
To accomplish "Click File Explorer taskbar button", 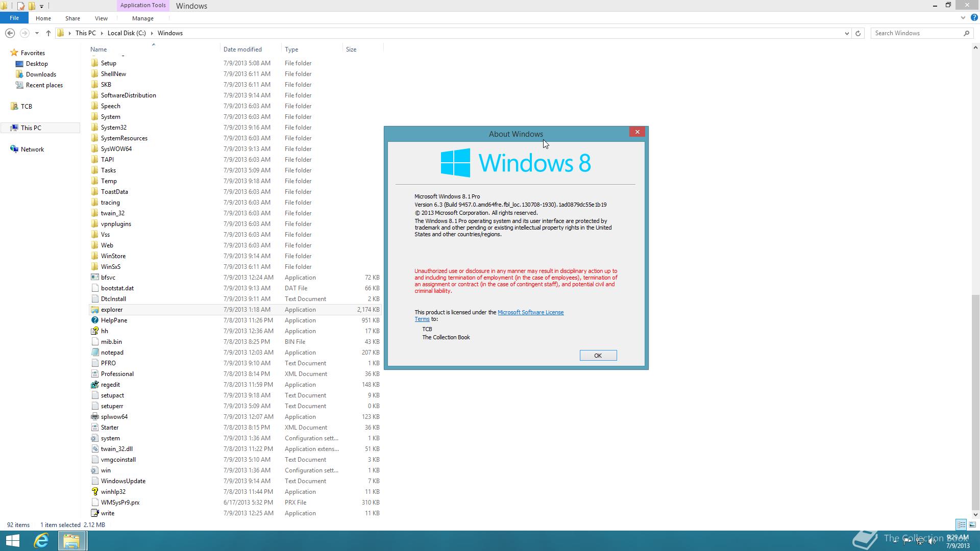I will coord(71,541).
